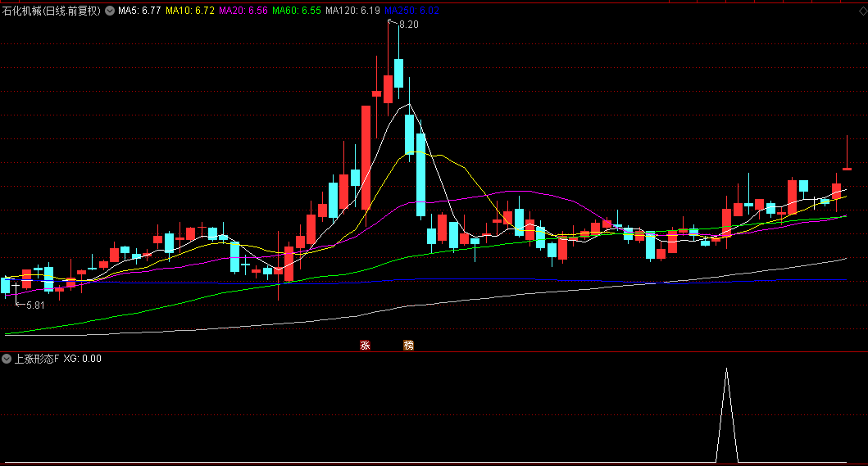Click the XG: 0.00 indicator value
This screenshot has width=868, height=466.
coord(83,359)
